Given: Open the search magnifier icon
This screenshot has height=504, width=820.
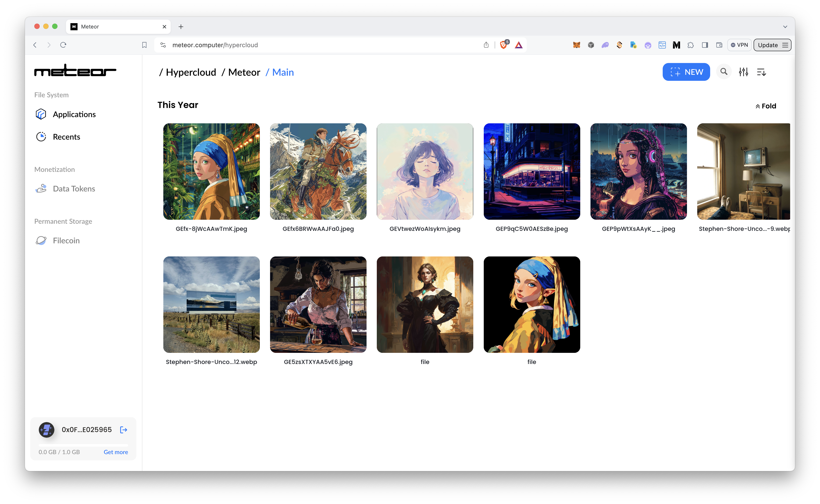Looking at the screenshot, I should point(724,72).
